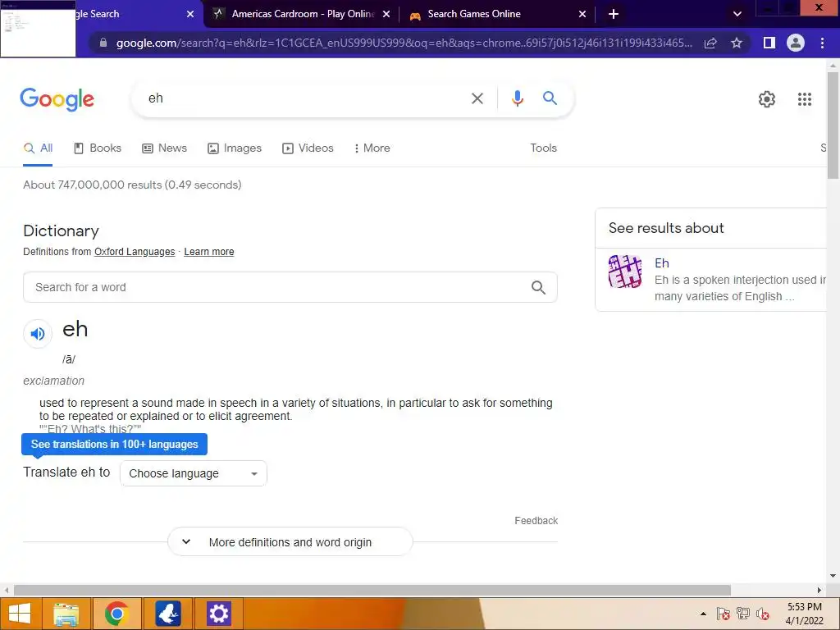This screenshot has width=840, height=630.
Task: Open search Tools
Action: point(543,148)
